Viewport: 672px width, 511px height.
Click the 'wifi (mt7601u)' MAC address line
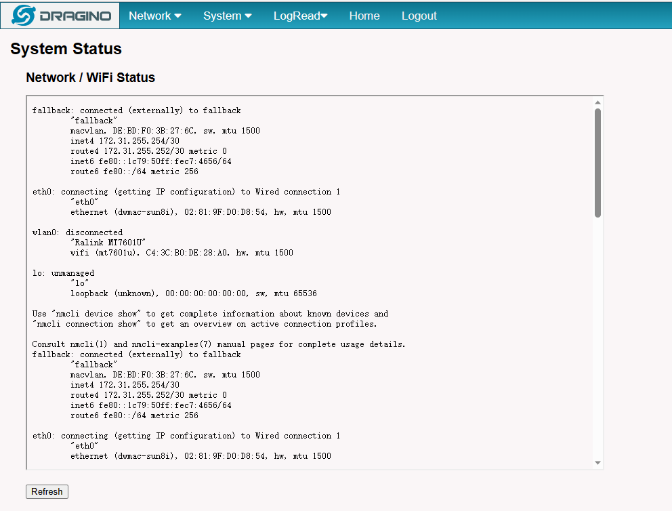pyautogui.click(x=182, y=252)
